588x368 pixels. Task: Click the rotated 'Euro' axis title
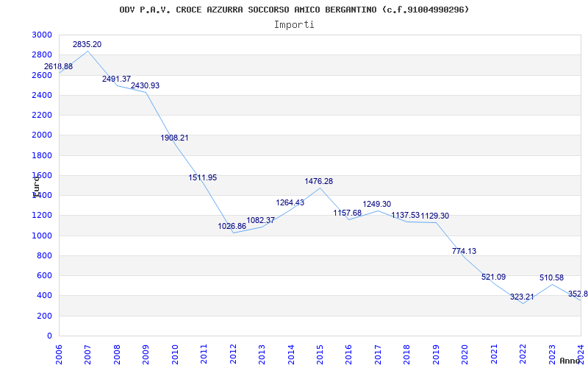(x=35, y=186)
